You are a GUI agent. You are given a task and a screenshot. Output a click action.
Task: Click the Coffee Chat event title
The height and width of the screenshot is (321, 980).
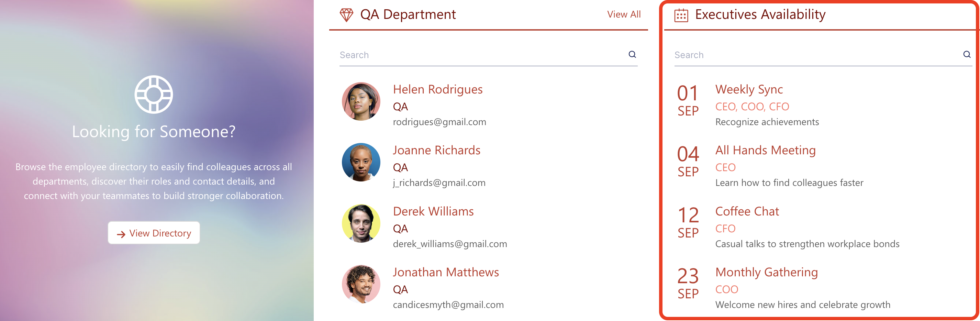pyautogui.click(x=747, y=211)
